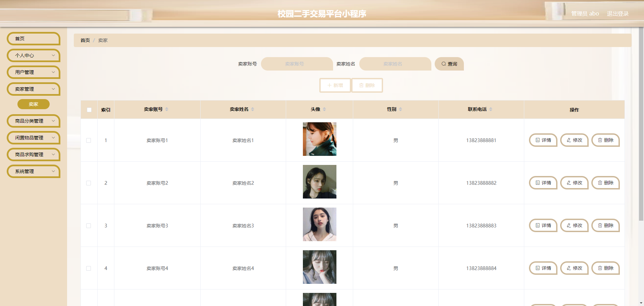This screenshot has height=306, width=644.
Task: Open the 首页 sidebar item
Action: click(x=34, y=39)
